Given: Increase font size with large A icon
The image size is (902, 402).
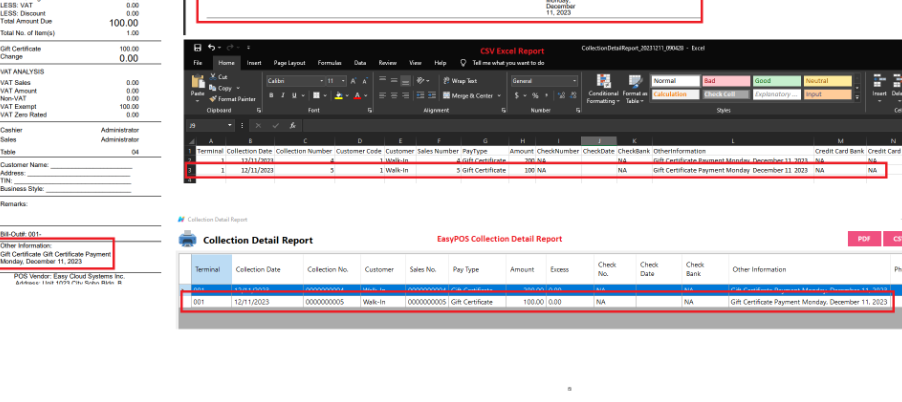Looking at the screenshot, I should tap(354, 81).
